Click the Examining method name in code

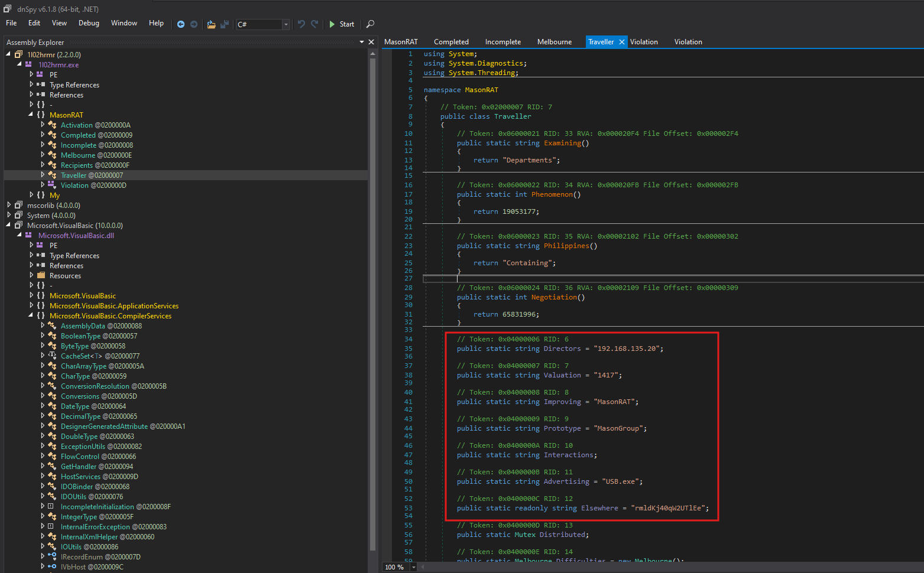(x=563, y=143)
